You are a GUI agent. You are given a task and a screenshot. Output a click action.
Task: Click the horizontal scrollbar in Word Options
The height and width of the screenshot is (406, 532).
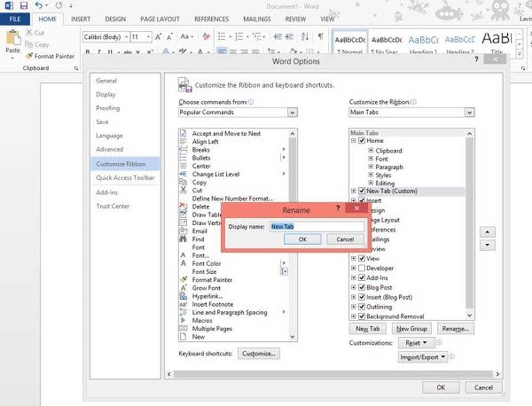[x=332, y=375]
